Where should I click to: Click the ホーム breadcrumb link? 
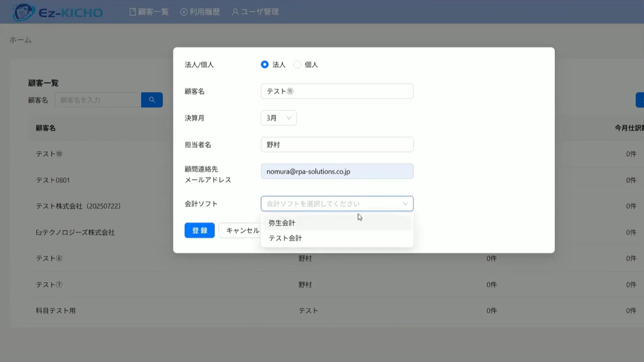click(x=20, y=40)
